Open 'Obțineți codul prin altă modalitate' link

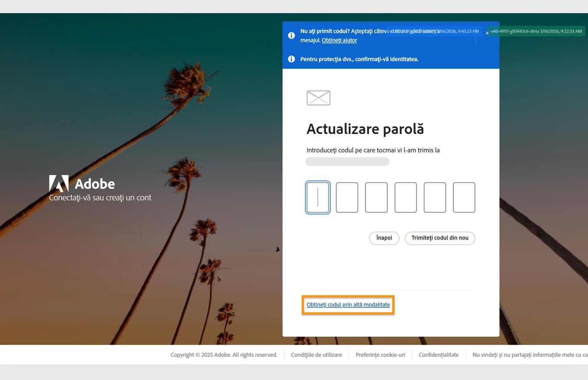pos(348,305)
